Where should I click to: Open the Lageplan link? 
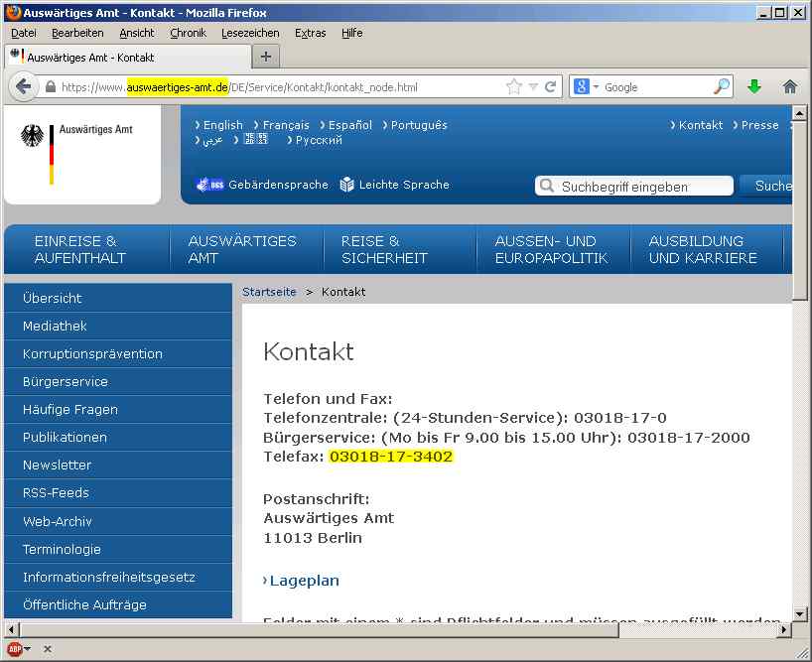[x=302, y=581]
